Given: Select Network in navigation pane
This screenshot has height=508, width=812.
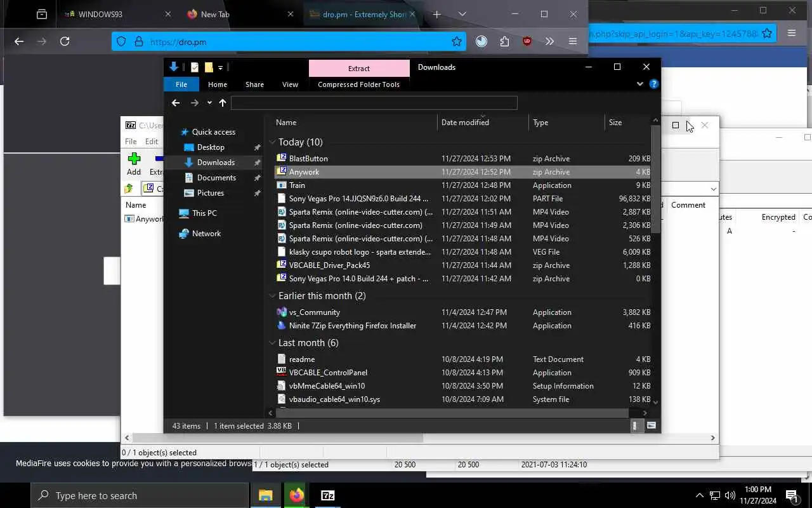Looking at the screenshot, I should tap(207, 234).
